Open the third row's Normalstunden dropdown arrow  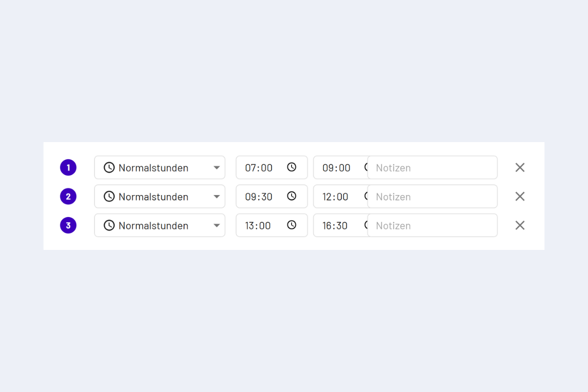click(217, 225)
